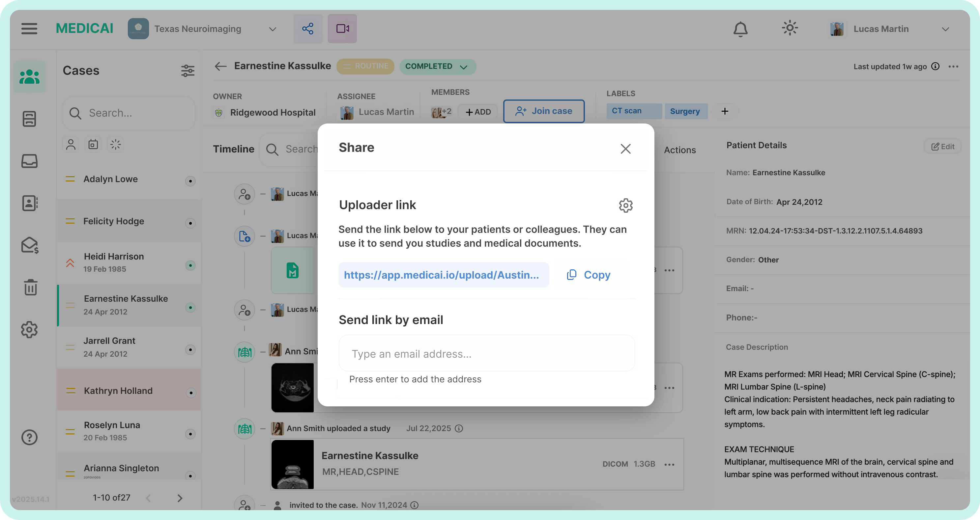Image resolution: width=980 pixels, height=520 pixels.
Task: Open Uploader link settings gear
Action: 625,205
